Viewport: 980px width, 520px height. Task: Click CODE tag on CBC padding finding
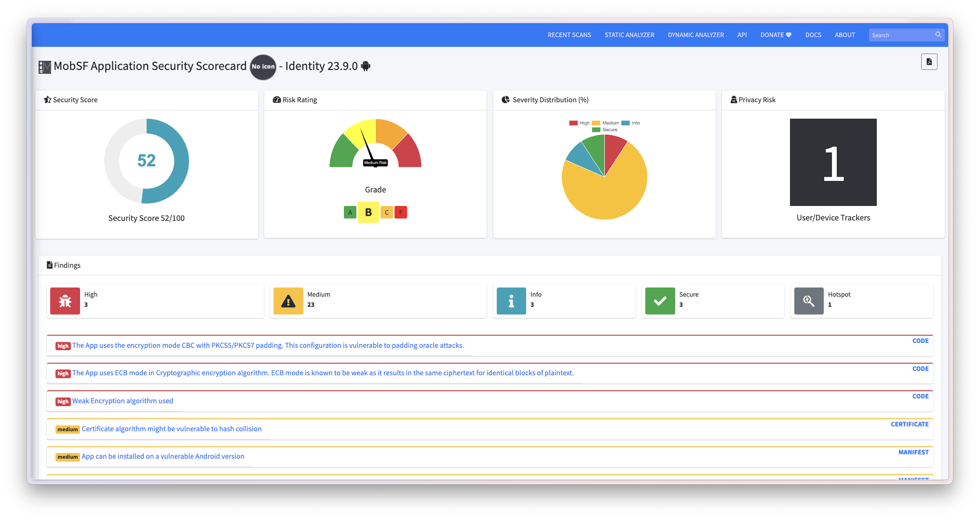[x=920, y=341]
